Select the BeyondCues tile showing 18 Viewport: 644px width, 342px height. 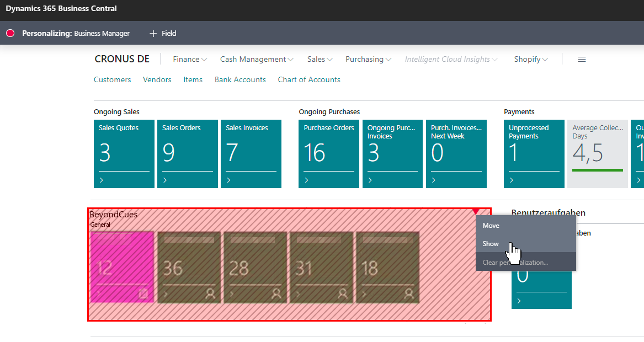(x=387, y=267)
